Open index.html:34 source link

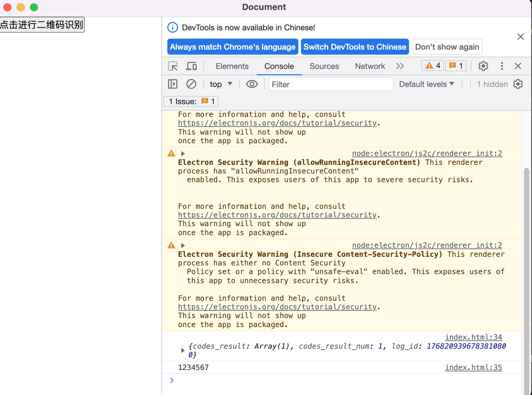pos(473,337)
